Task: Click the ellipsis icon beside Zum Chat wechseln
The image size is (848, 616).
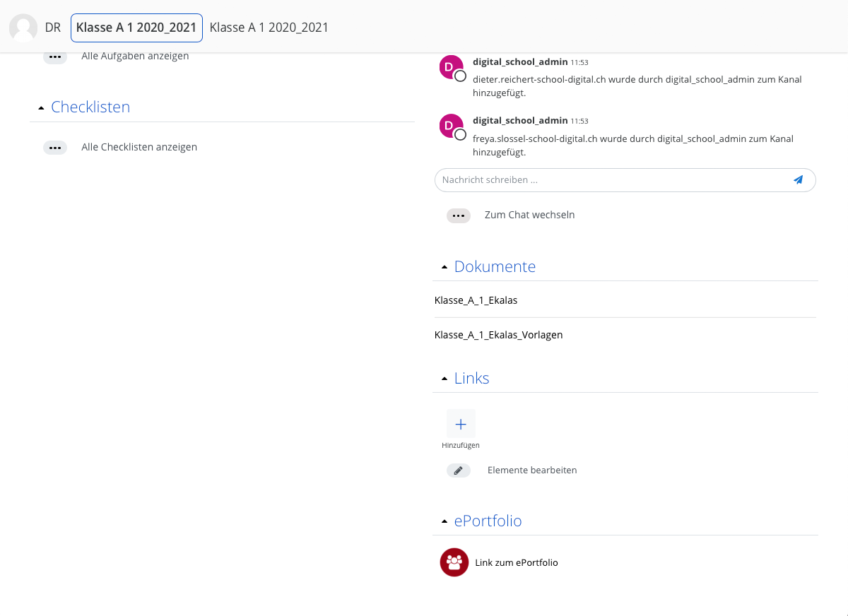Action: [458, 215]
